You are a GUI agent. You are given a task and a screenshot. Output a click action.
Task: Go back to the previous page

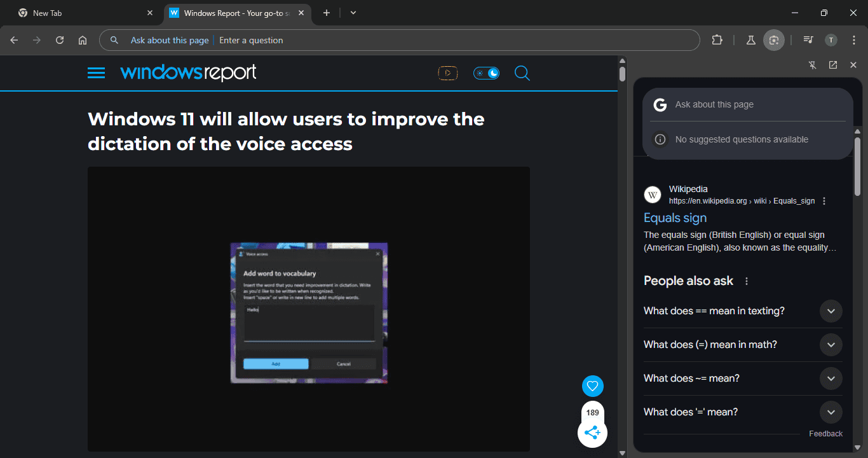coord(14,40)
